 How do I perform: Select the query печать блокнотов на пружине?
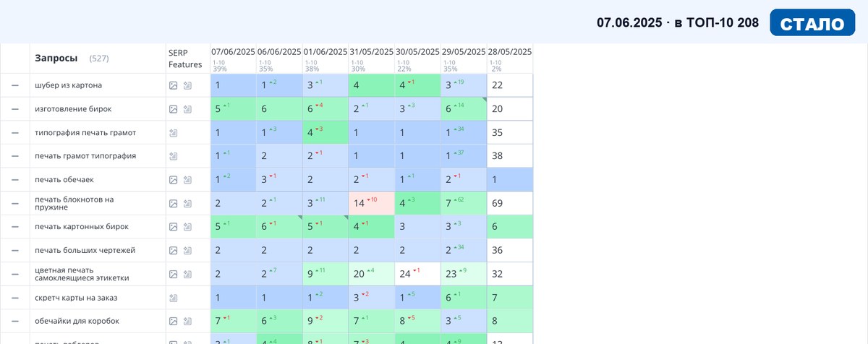point(75,203)
